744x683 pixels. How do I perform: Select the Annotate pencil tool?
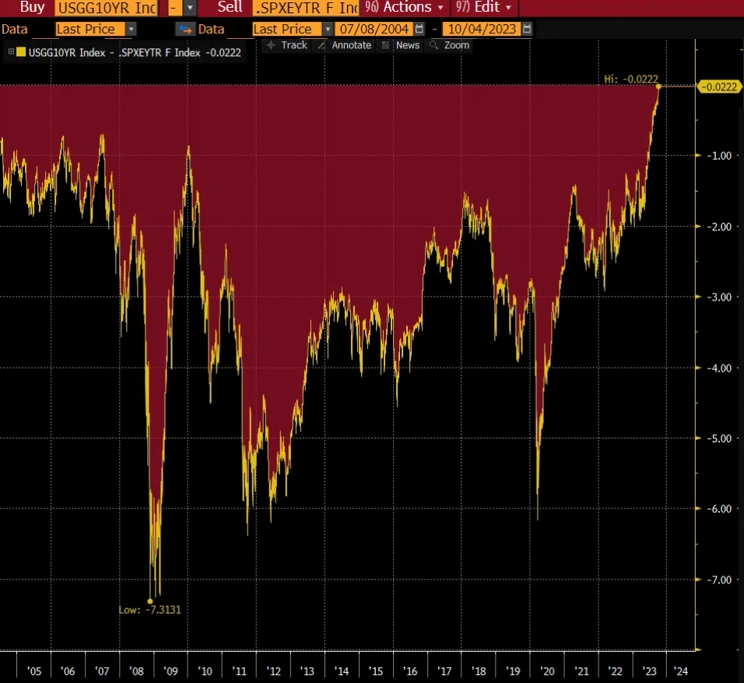tap(345, 45)
